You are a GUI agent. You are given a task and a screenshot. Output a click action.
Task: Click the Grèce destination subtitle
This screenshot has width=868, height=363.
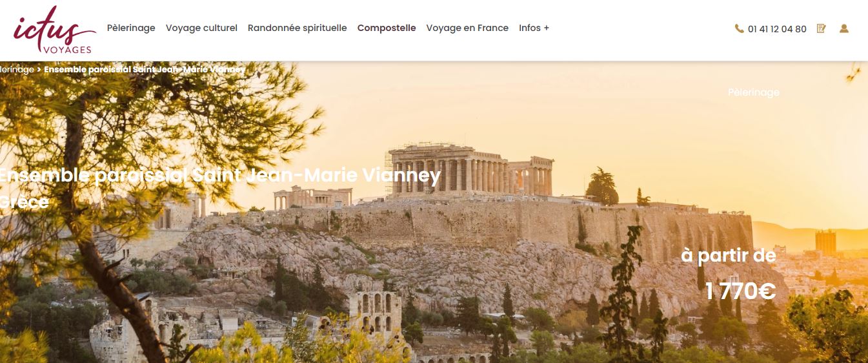pos(25,202)
